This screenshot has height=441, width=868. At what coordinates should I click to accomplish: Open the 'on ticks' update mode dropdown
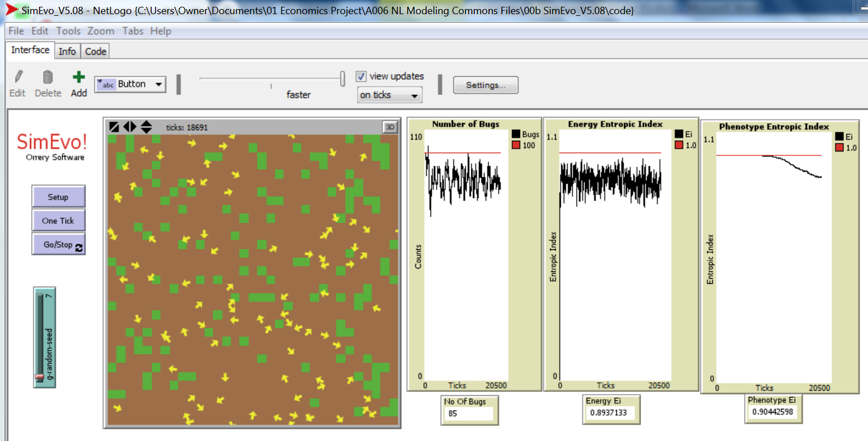tap(389, 95)
